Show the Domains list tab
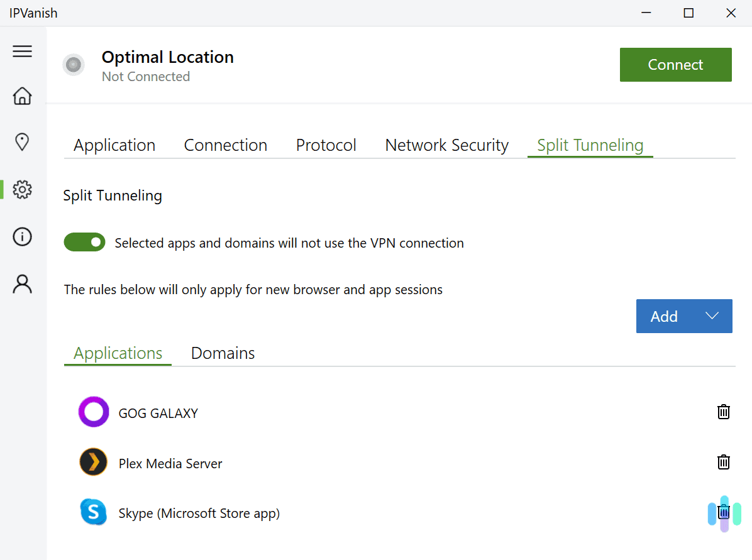 point(223,353)
